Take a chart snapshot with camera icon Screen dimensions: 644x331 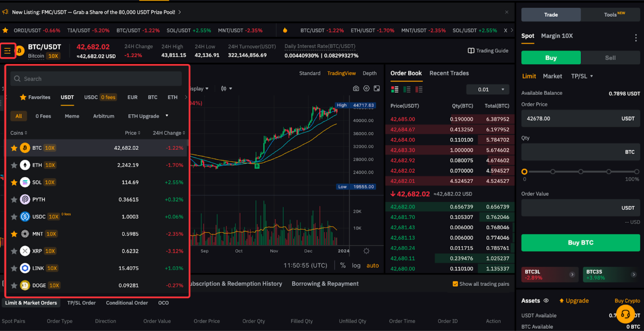click(356, 89)
